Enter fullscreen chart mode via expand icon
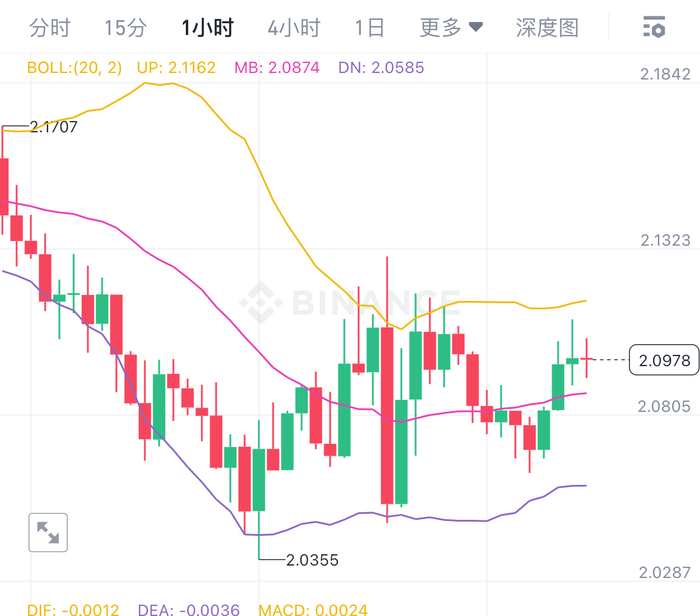This screenshot has height=616, width=700. 47,533
